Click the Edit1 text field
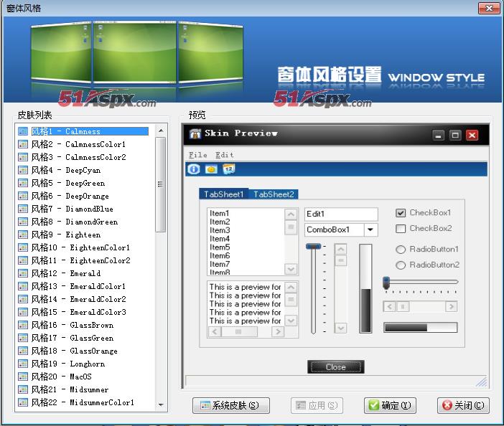This screenshot has height=426, width=504. pyautogui.click(x=341, y=214)
